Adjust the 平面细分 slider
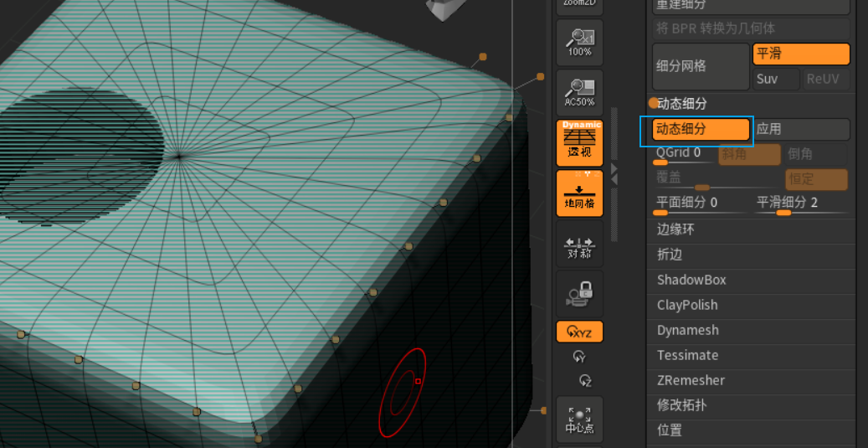The height and width of the screenshot is (448, 868). point(701,205)
